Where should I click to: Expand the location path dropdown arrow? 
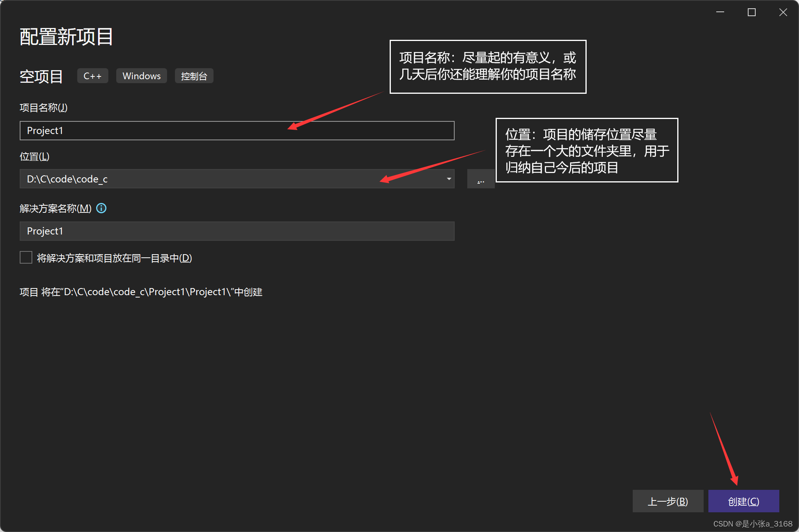449,179
